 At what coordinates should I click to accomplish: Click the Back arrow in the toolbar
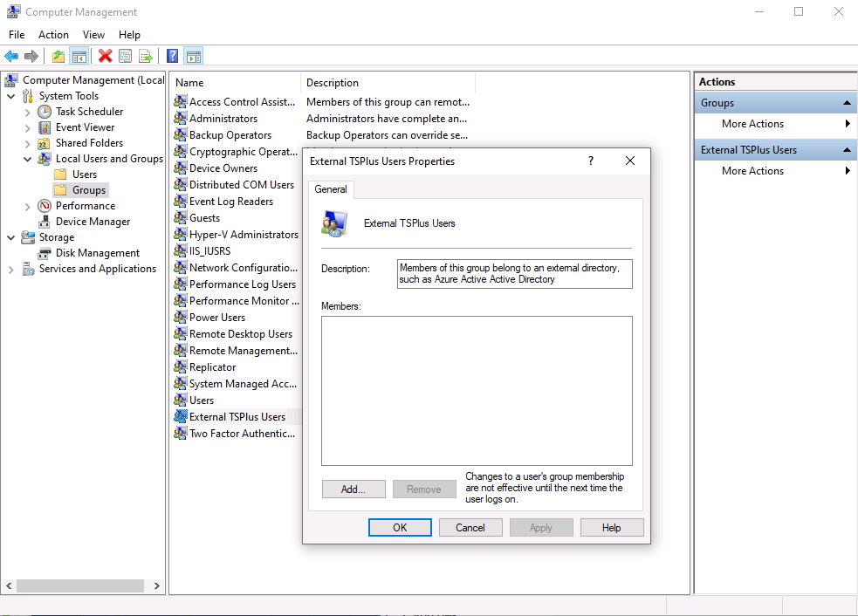tap(11, 57)
